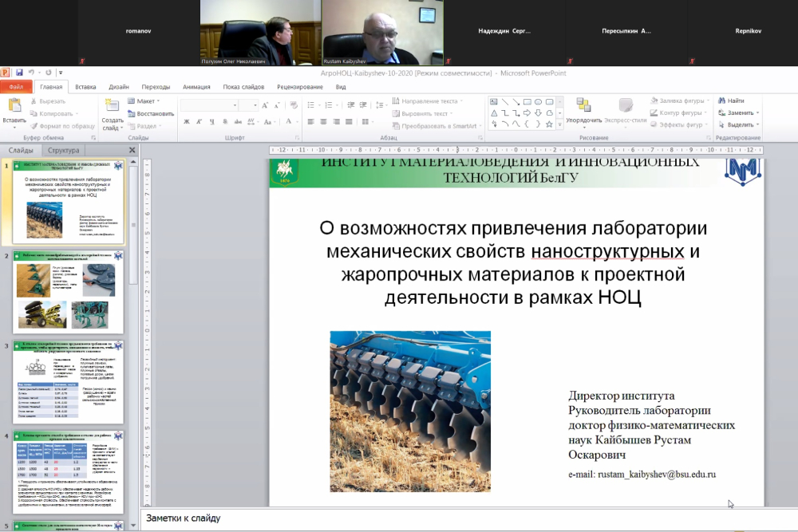Select the oval shape in shapes gallery
This screenshot has height=532, width=798.
click(539, 101)
